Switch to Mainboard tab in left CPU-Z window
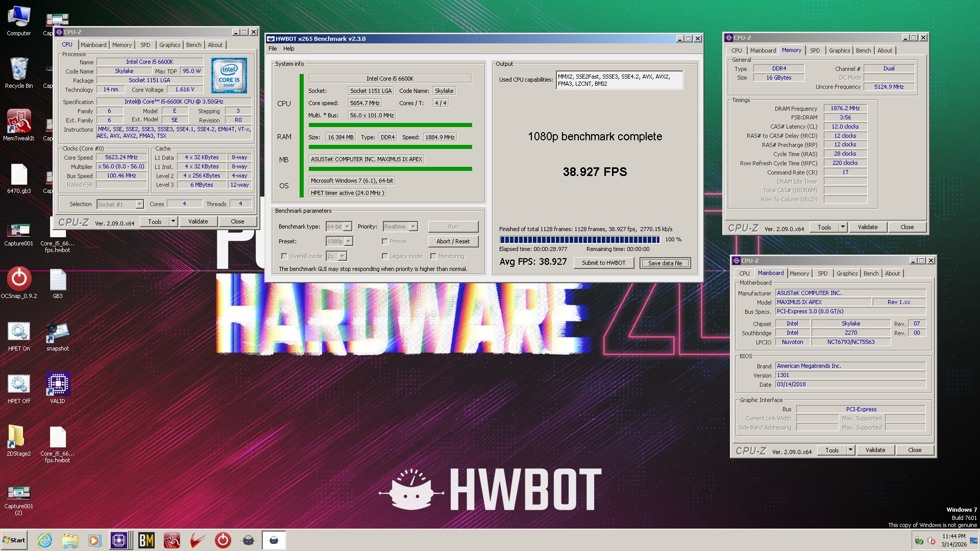 (x=93, y=45)
